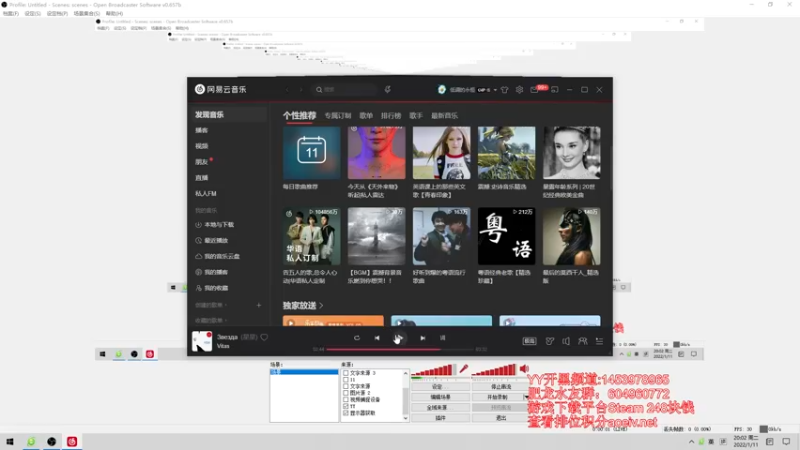Click the 开始录制 button in OBS

pyautogui.click(x=497, y=397)
